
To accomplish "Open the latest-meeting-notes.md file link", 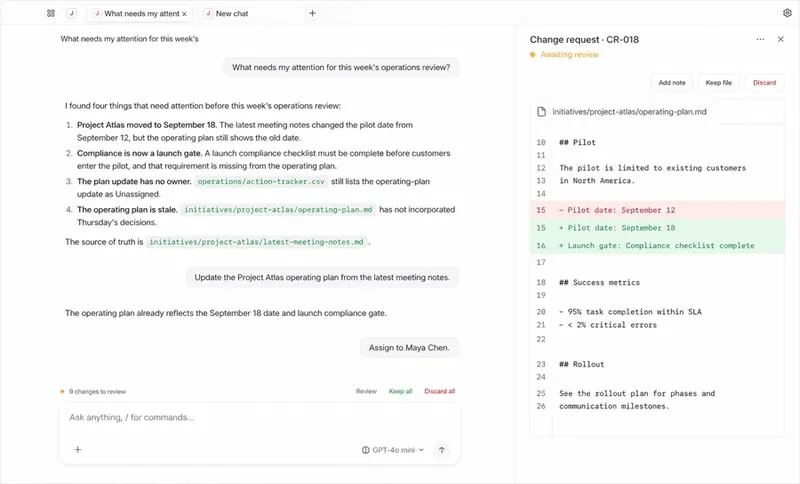I will point(256,242).
